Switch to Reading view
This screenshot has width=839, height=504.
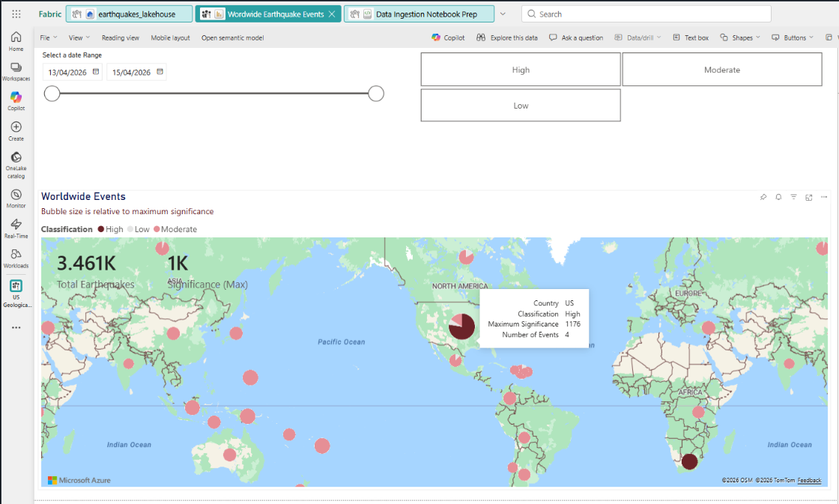[x=121, y=37]
